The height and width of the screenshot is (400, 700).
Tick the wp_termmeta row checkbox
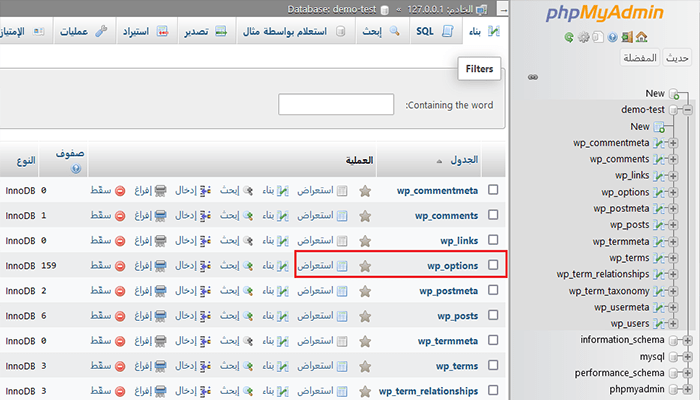tap(493, 340)
